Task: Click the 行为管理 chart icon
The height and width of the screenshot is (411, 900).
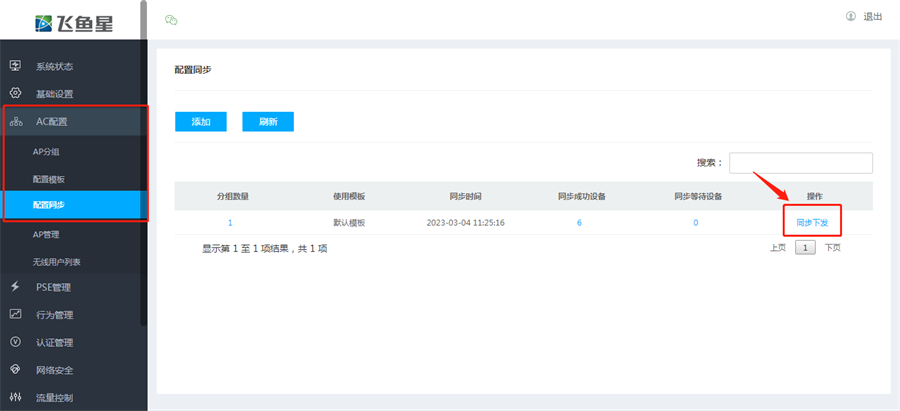Action: [16, 314]
